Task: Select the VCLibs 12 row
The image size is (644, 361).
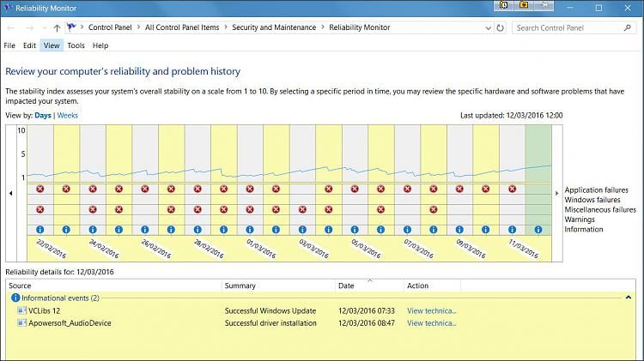Action: 320,310
